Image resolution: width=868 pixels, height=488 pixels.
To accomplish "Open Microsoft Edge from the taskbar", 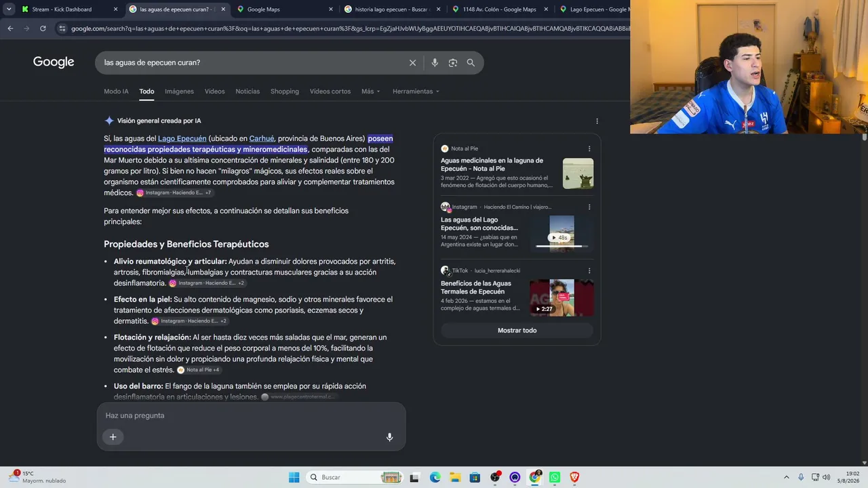I will coord(435,477).
